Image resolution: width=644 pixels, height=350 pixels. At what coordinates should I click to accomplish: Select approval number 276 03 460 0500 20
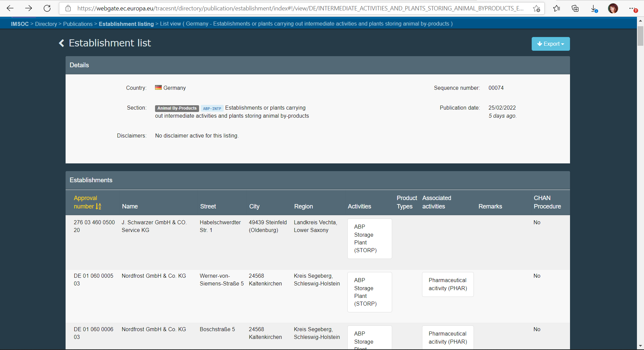[x=94, y=226]
